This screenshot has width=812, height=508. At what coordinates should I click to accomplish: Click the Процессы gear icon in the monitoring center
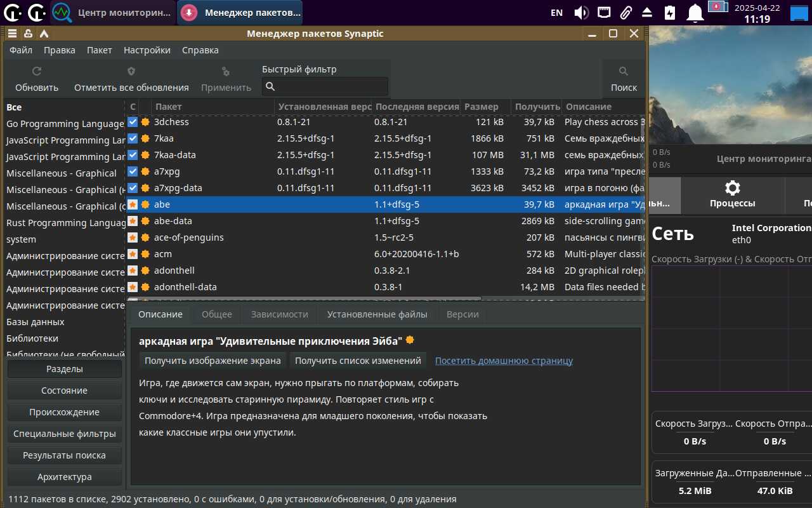(x=732, y=188)
